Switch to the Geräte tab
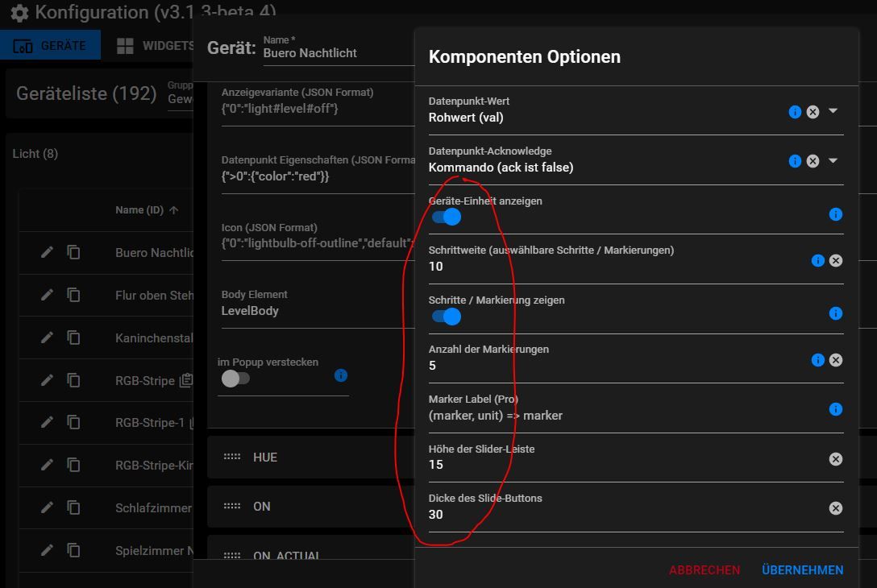 [51, 45]
